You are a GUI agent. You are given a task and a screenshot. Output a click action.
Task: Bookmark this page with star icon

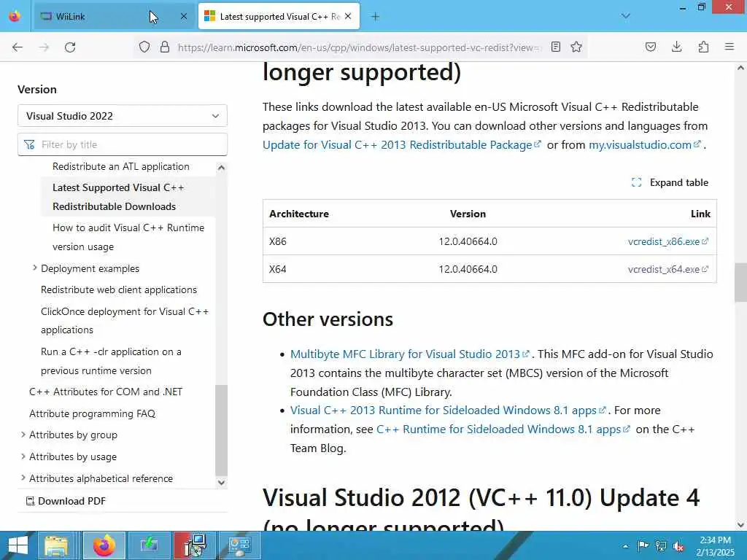point(576,47)
